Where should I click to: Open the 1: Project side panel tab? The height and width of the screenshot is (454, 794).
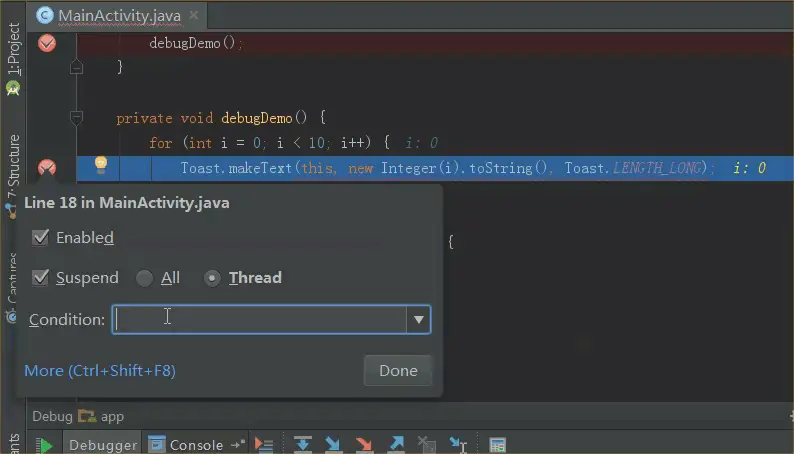coord(13,49)
